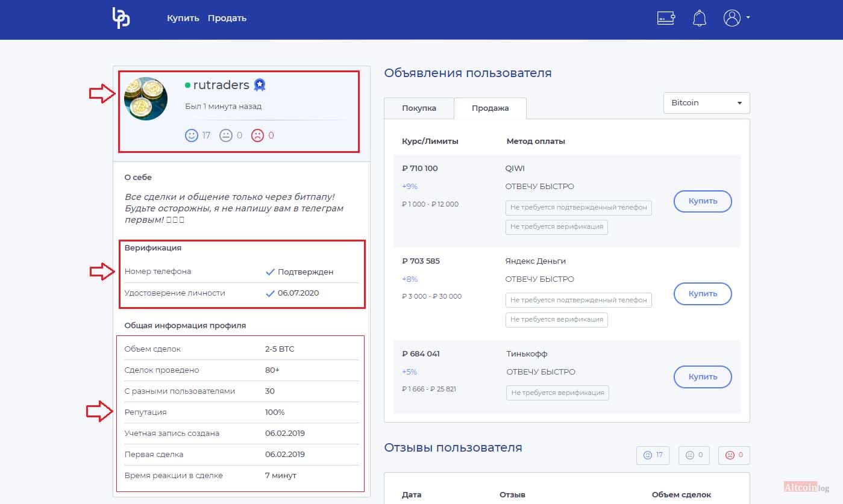The height and width of the screenshot is (504, 843).
Task: Expand the account menu arrow in header
Action: (748, 18)
